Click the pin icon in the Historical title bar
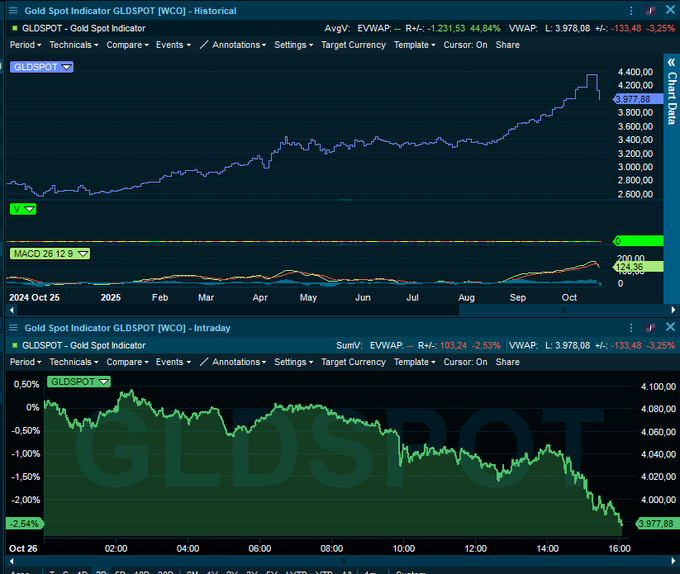 [651, 11]
